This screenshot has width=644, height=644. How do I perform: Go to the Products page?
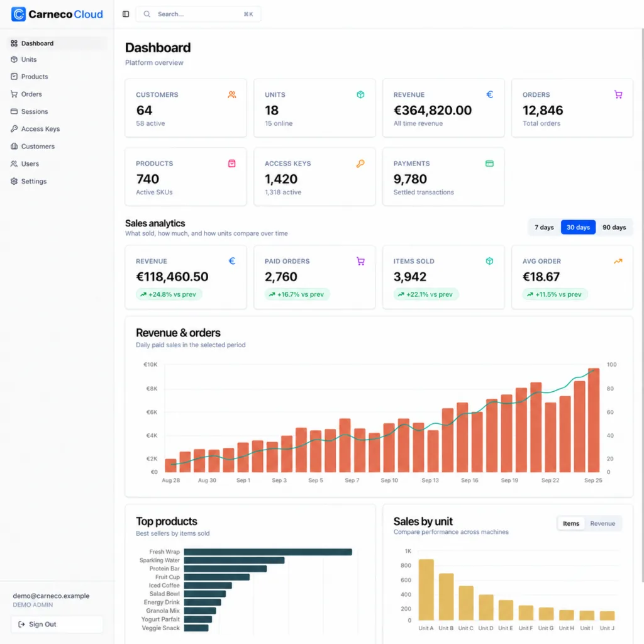tap(57, 76)
